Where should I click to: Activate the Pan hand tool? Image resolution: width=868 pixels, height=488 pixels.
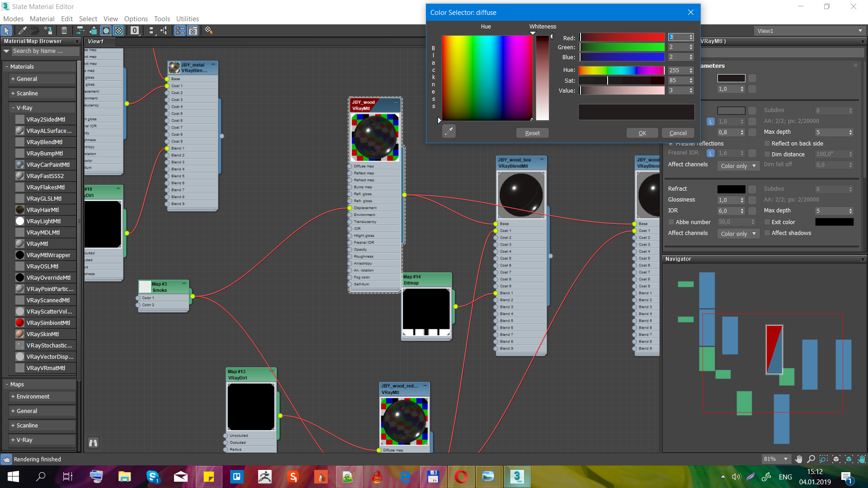click(x=798, y=459)
